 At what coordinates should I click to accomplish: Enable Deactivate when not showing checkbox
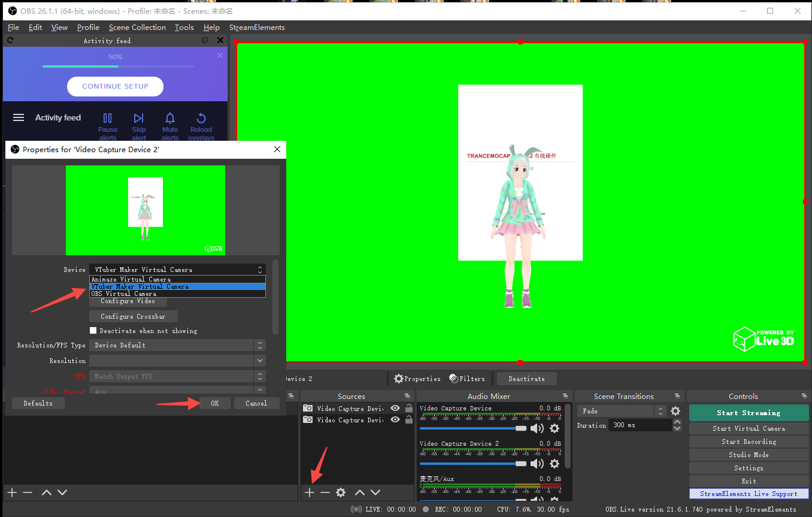pos(93,331)
